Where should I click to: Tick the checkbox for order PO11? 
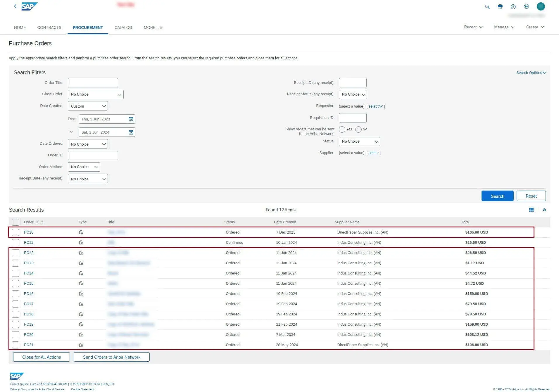pyautogui.click(x=15, y=243)
